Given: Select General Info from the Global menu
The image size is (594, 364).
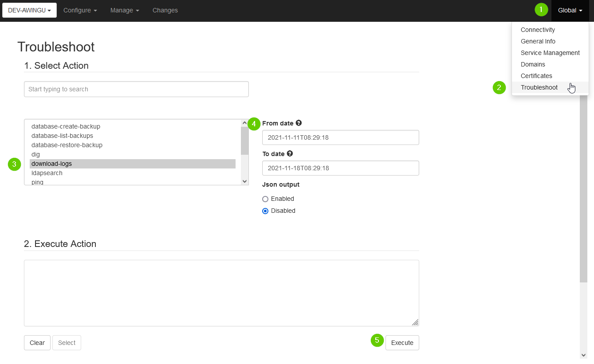Looking at the screenshot, I should (x=550, y=41).
